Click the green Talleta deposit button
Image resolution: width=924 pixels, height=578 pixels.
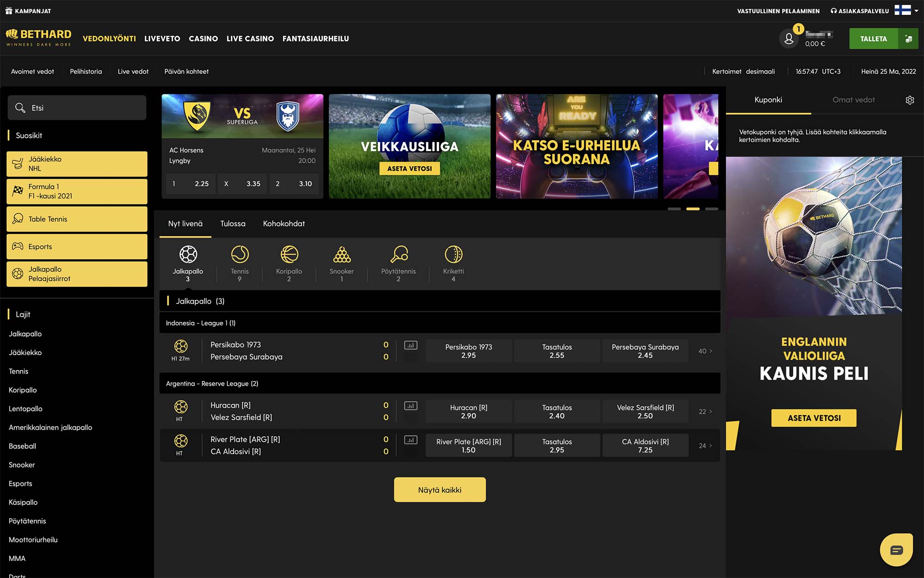[x=873, y=39]
